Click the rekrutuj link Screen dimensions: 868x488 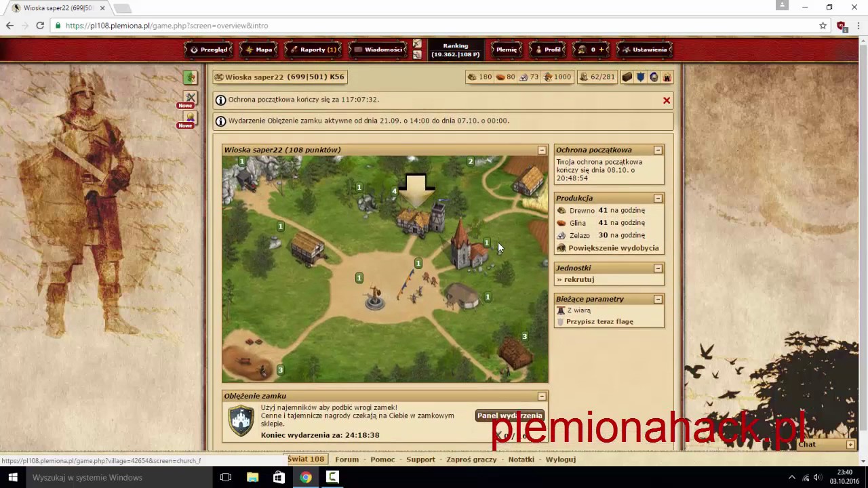pyautogui.click(x=579, y=279)
